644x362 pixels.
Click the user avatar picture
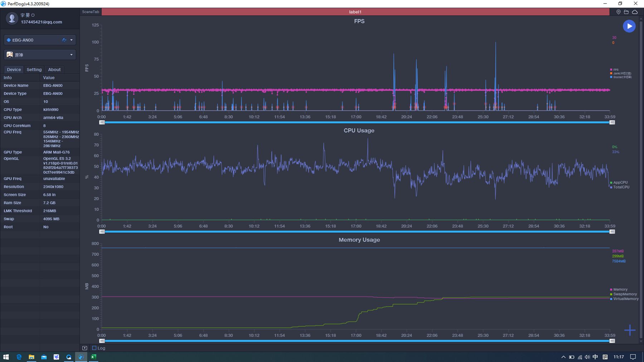(12, 18)
